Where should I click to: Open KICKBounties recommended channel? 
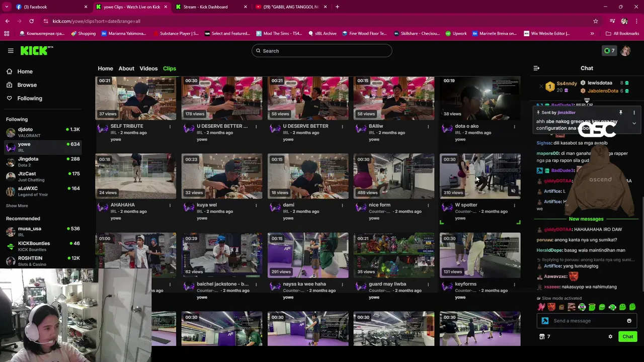[x=43, y=246]
